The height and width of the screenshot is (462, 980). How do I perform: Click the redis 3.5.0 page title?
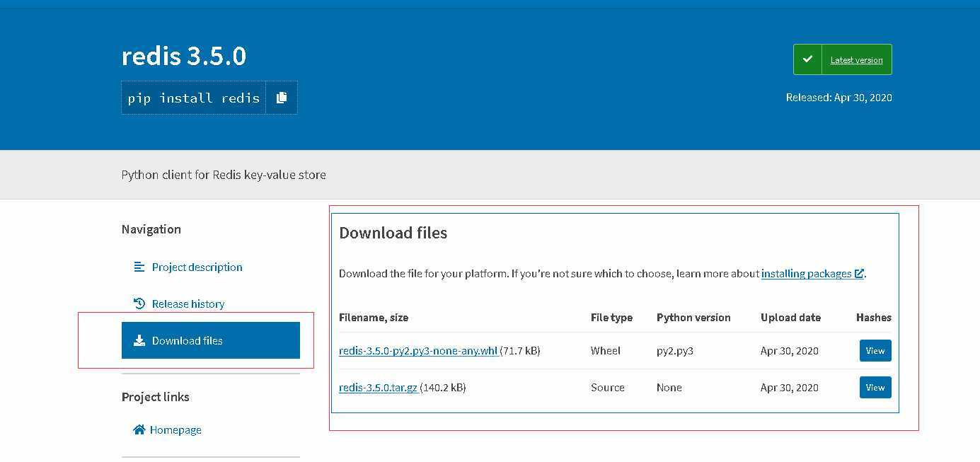pos(184,56)
